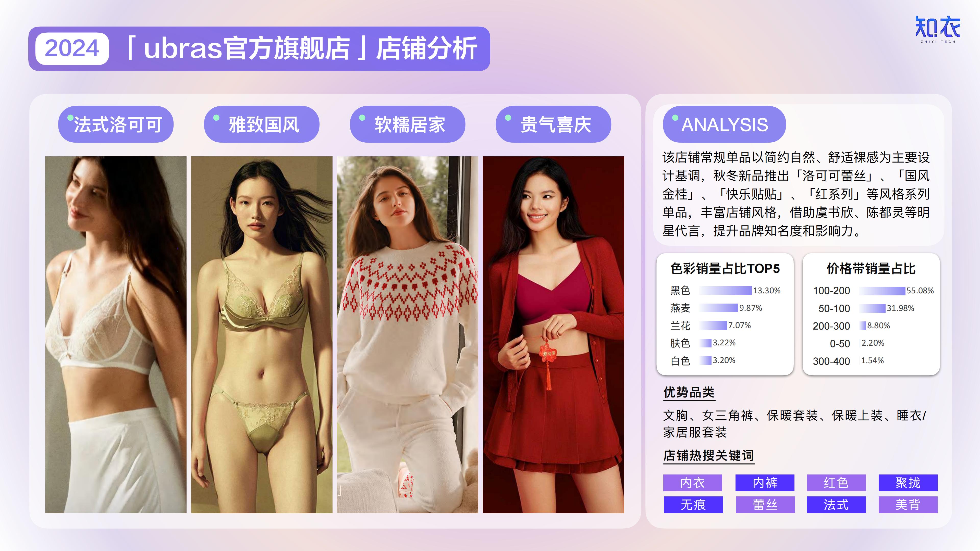The height and width of the screenshot is (551, 980).
Task: Click the 无痕 keyword tag
Action: pyautogui.click(x=693, y=505)
